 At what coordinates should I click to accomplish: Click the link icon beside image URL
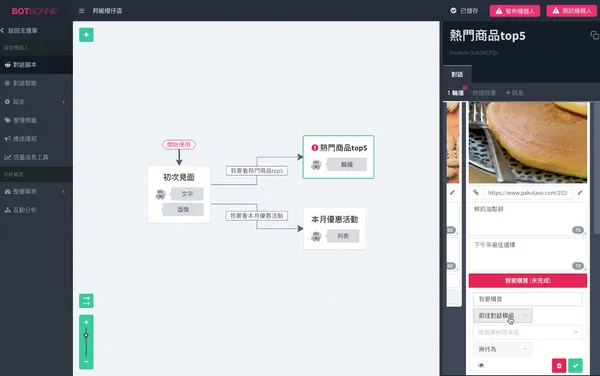pos(476,192)
